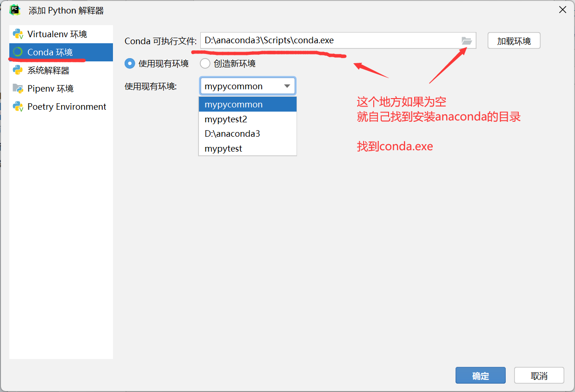Screen dimensions: 575x392
Task: Click the PyCharm logo in title bar
Action: [15, 10]
